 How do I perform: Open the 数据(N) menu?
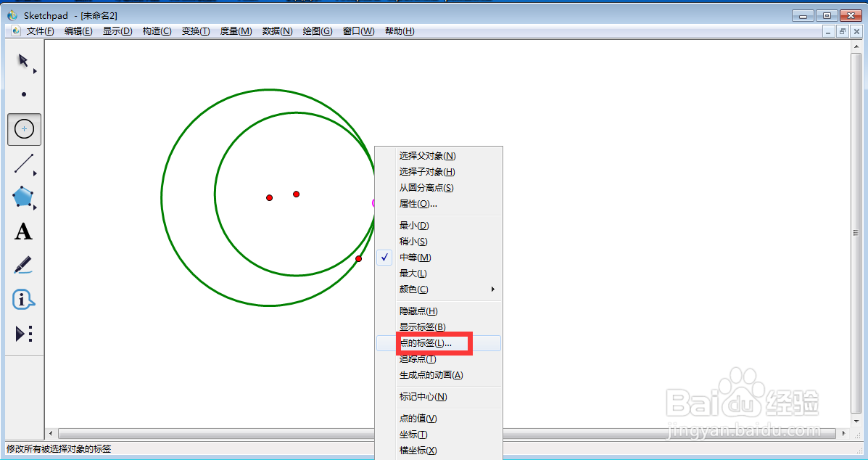(277, 31)
